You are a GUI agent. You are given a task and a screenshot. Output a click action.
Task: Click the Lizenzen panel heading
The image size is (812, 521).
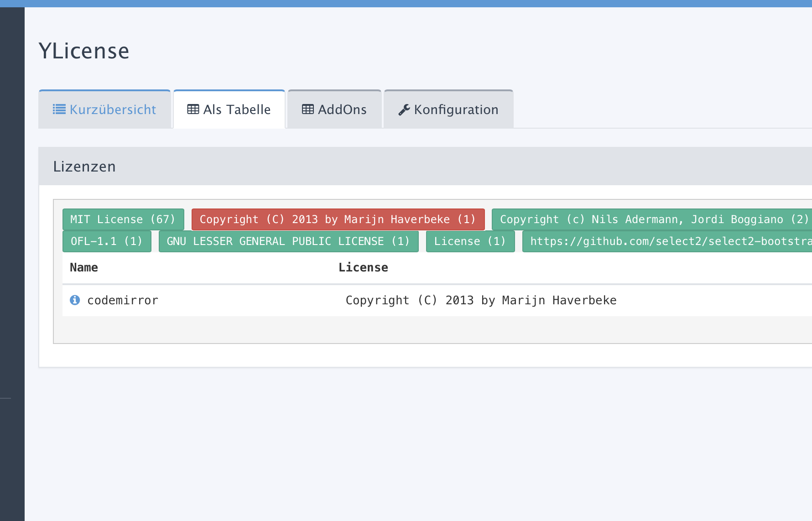point(84,167)
